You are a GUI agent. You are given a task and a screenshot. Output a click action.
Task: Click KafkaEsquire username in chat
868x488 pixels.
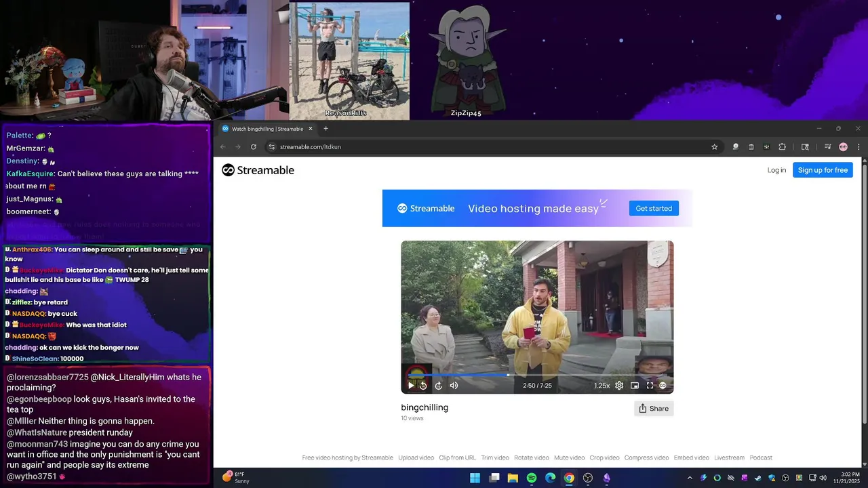[x=30, y=174]
